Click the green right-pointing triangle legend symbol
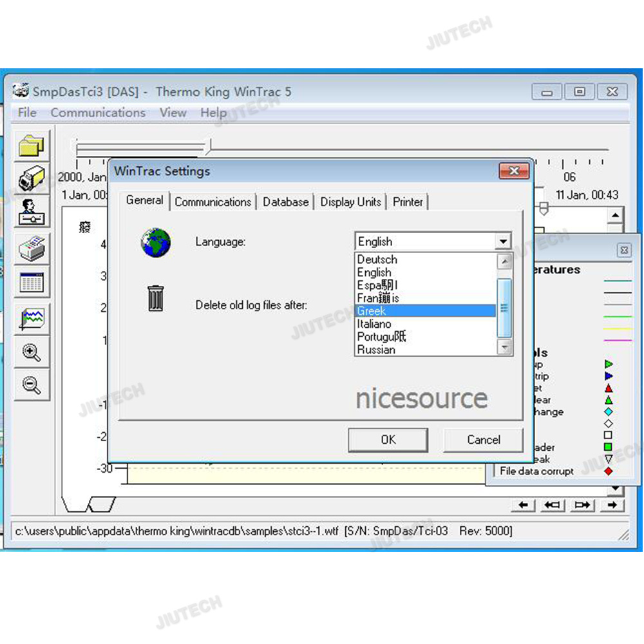The image size is (644, 644). 609,365
